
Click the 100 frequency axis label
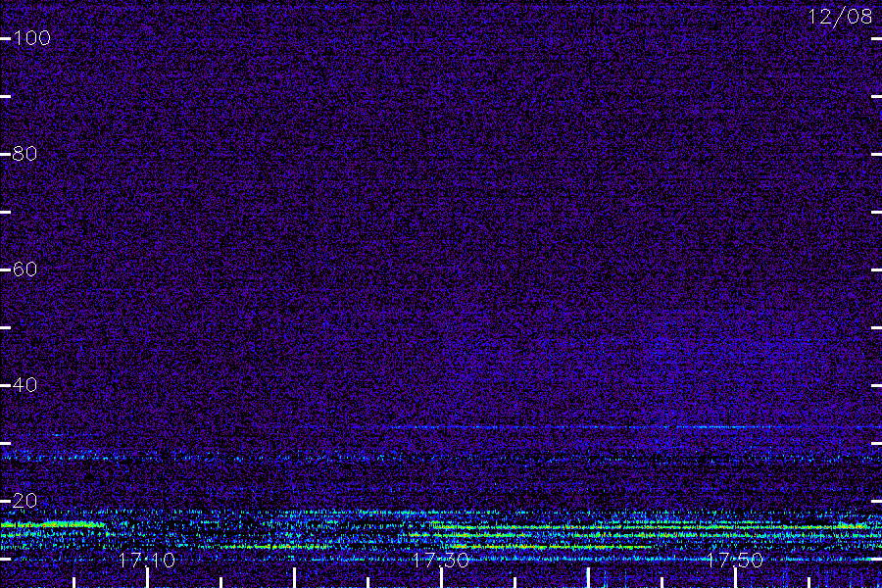31,38
